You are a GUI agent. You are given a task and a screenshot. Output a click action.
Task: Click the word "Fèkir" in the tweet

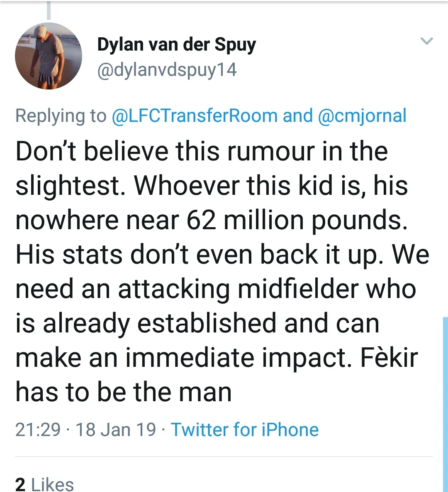tap(389, 357)
